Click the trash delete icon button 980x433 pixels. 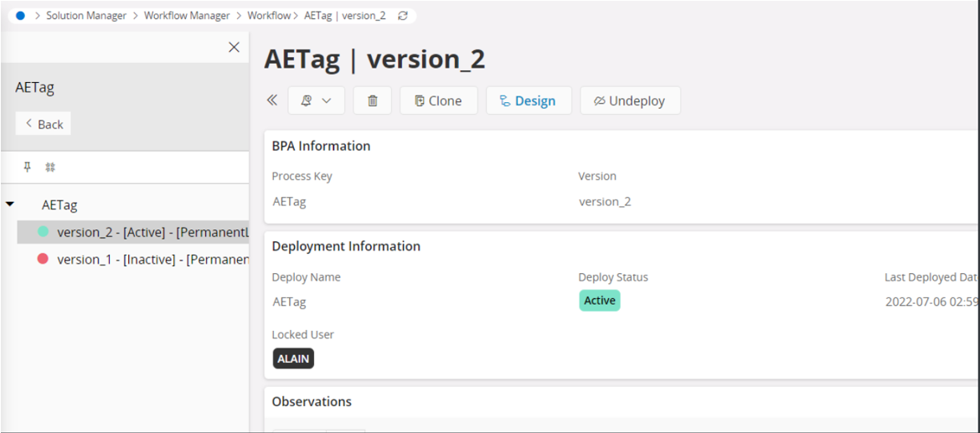[373, 101]
